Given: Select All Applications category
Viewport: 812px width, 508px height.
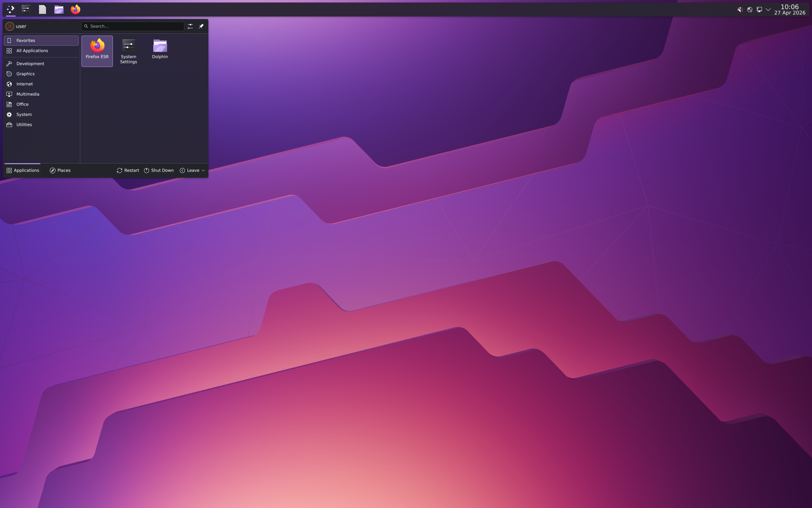Looking at the screenshot, I should [41, 51].
